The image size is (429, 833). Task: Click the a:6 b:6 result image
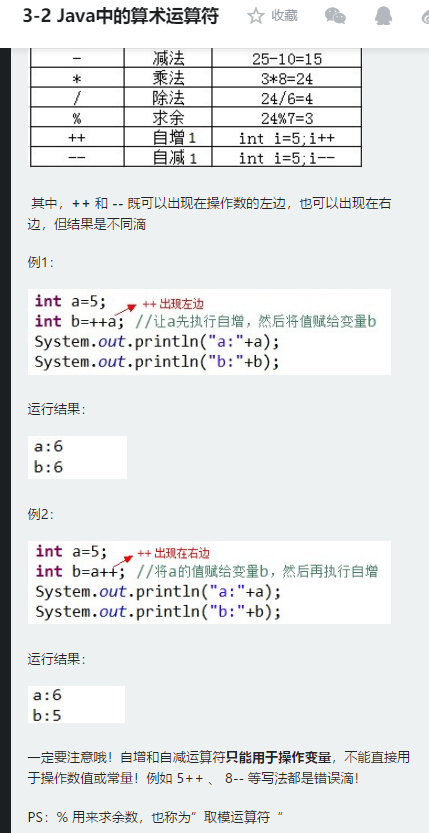point(78,457)
